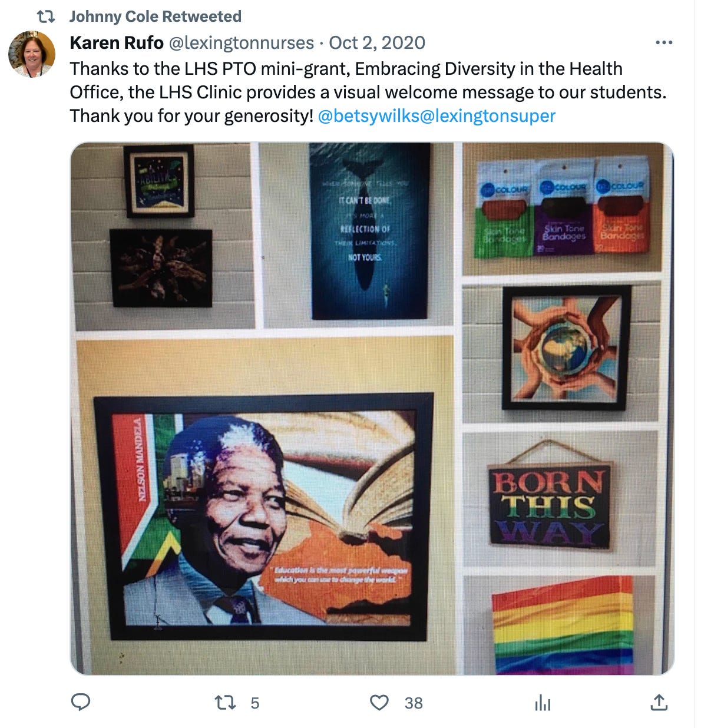Click the reply speech bubble icon
The width and height of the screenshot is (701, 728).
[x=81, y=702]
